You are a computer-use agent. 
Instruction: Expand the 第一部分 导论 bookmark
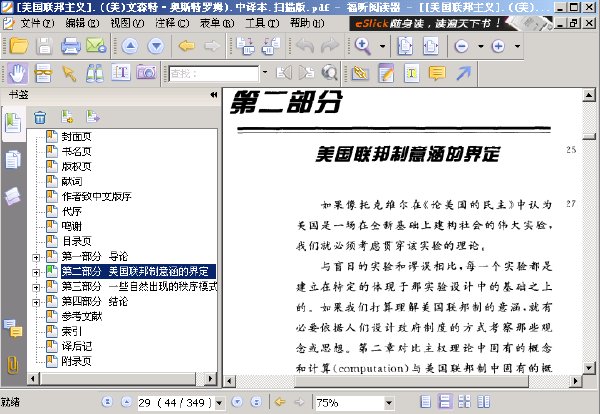[x=36, y=258]
